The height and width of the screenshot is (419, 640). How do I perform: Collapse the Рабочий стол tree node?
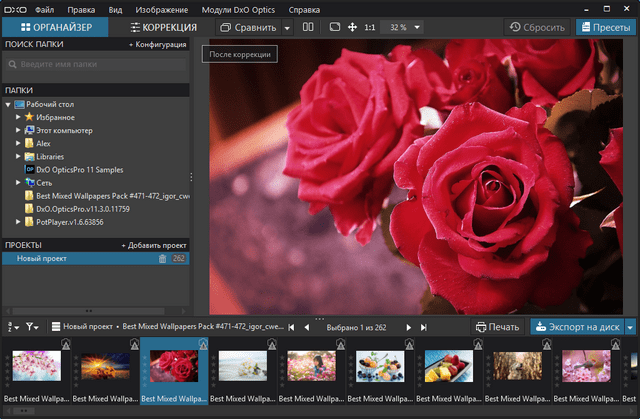coord(8,104)
